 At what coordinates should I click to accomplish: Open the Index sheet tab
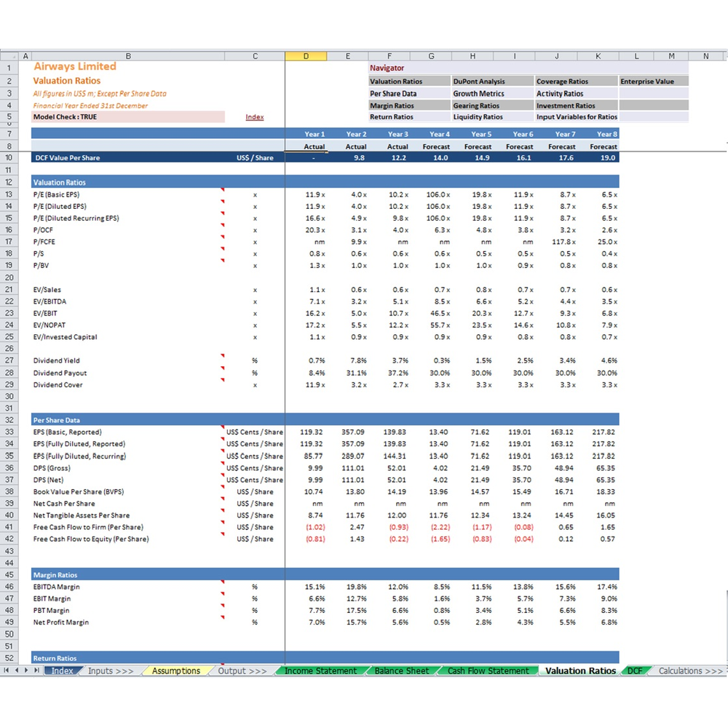[x=62, y=670]
